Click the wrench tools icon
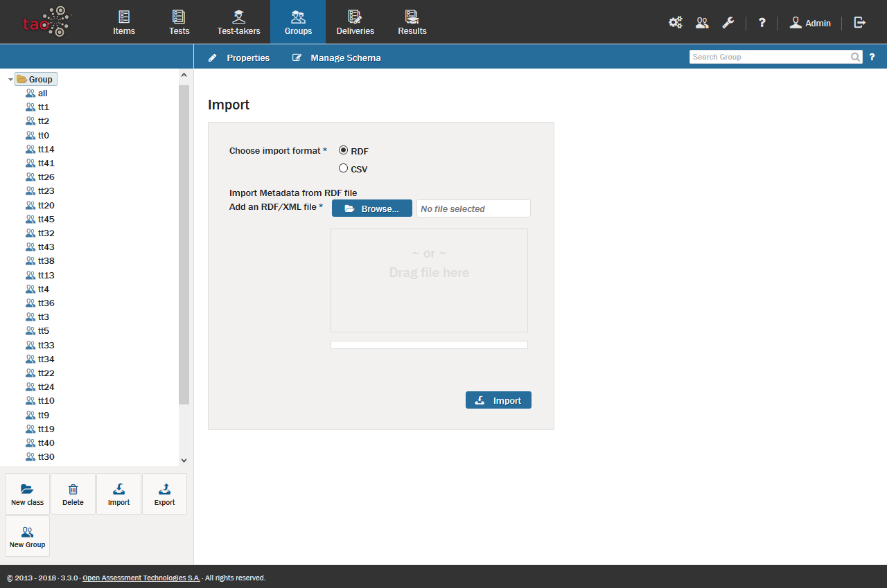 728,23
